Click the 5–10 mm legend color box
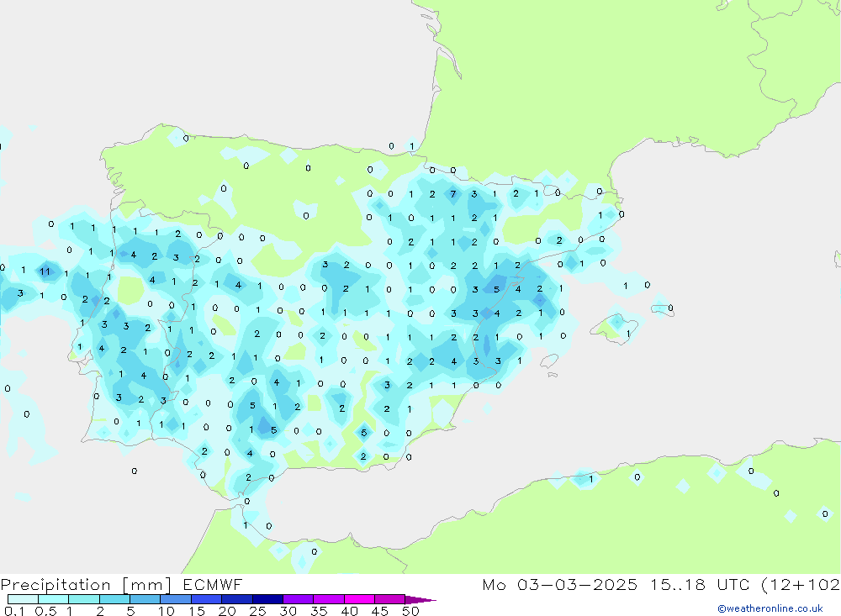The width and height of the screenshot is (841, 616). [x=145, y=599]
